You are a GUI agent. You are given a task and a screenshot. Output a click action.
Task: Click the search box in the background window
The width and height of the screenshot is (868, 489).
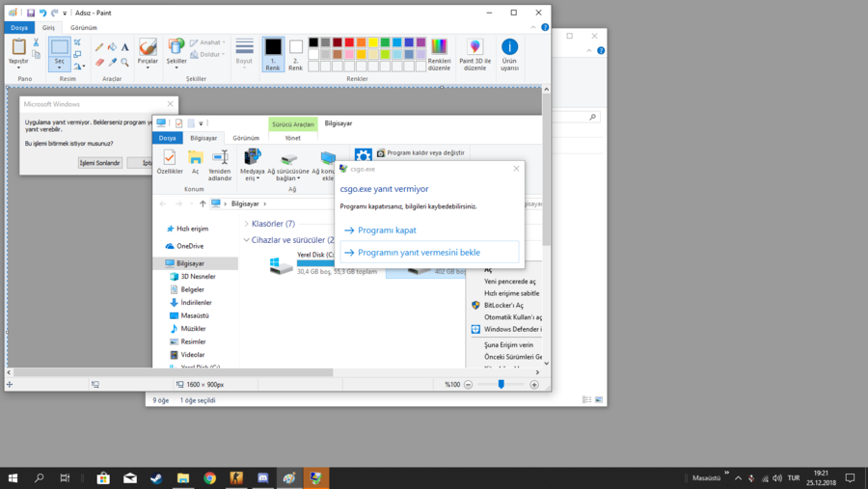tap(576, 117)
